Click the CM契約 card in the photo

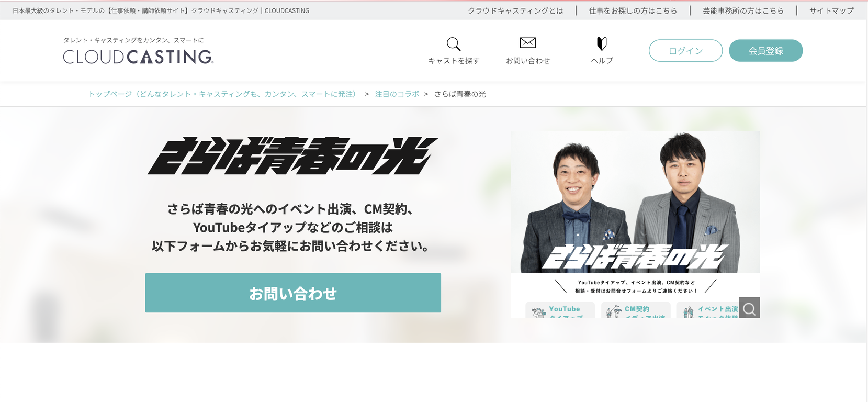[635, 310]
